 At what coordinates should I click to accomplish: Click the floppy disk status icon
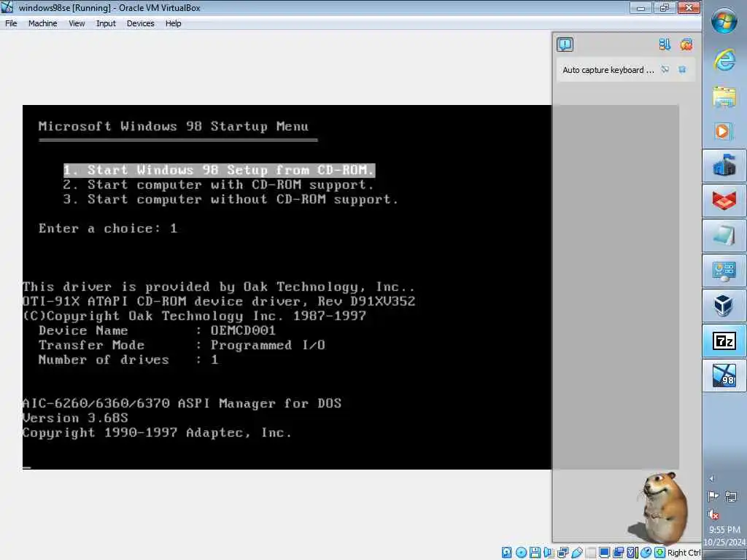535,553
